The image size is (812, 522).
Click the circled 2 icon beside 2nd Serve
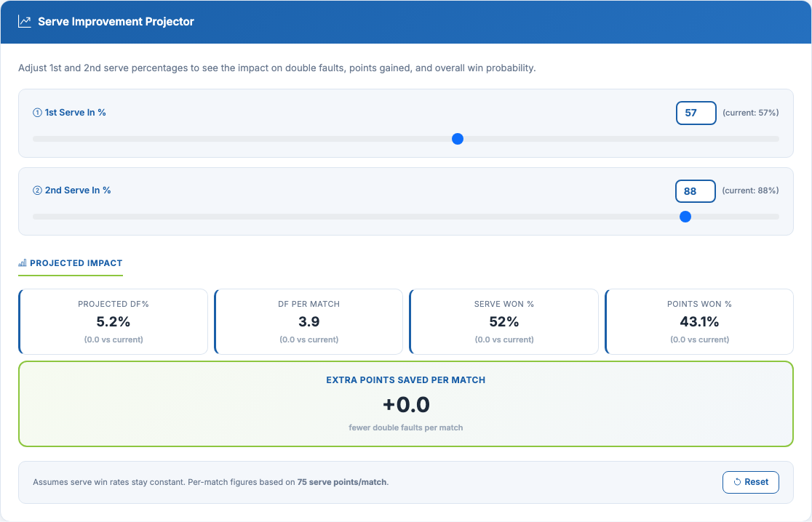(x=37, y=190)
